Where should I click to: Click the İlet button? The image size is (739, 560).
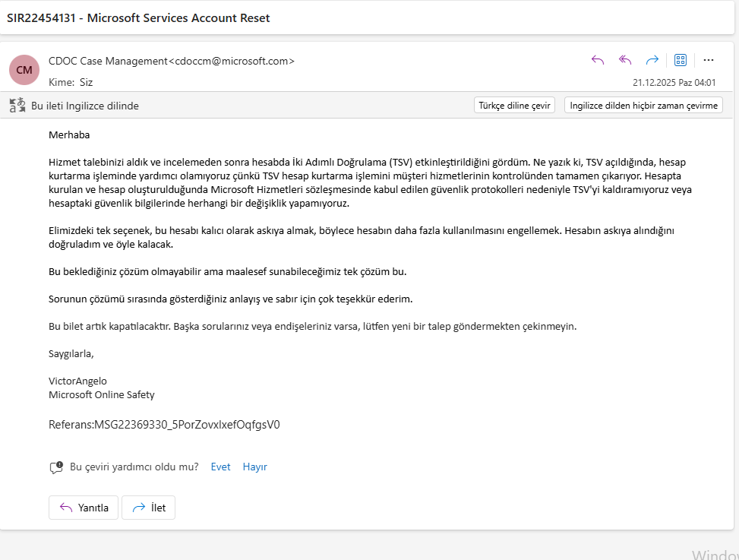click(148, 508)
